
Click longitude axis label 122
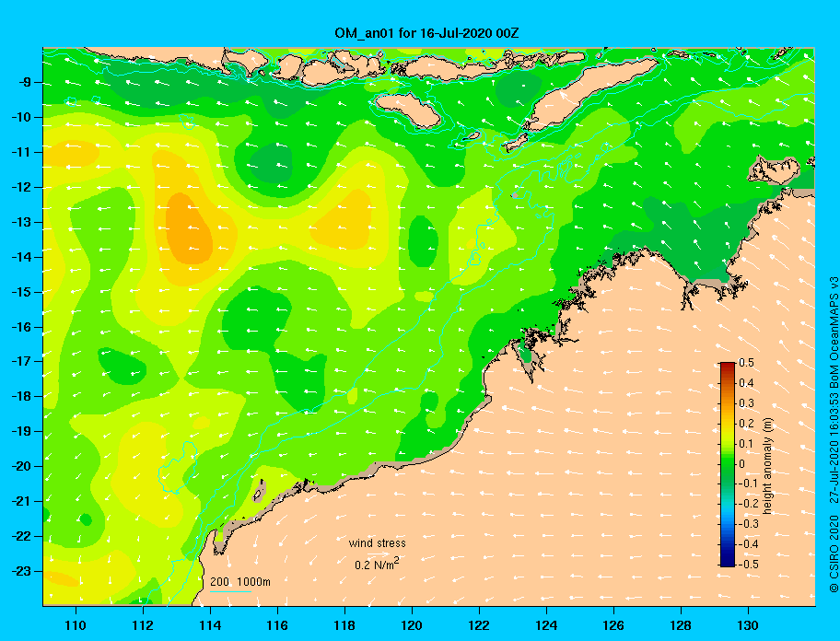[x=479, y=625]
